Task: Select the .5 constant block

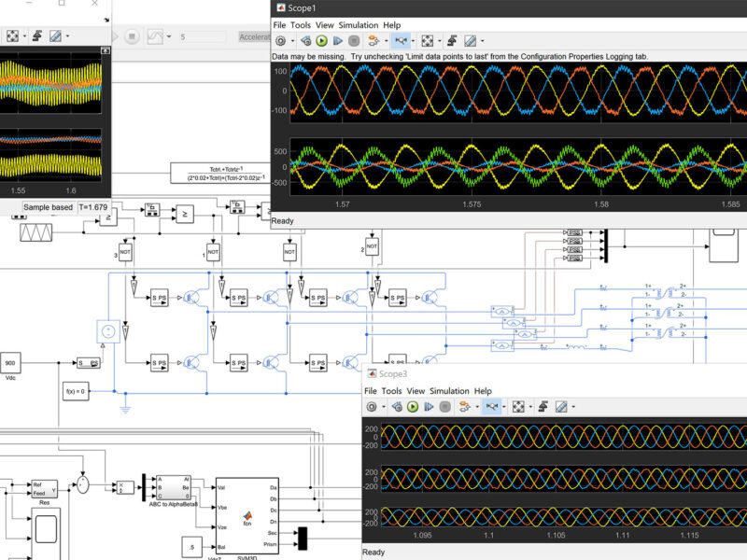Action: tap(192, 547)
